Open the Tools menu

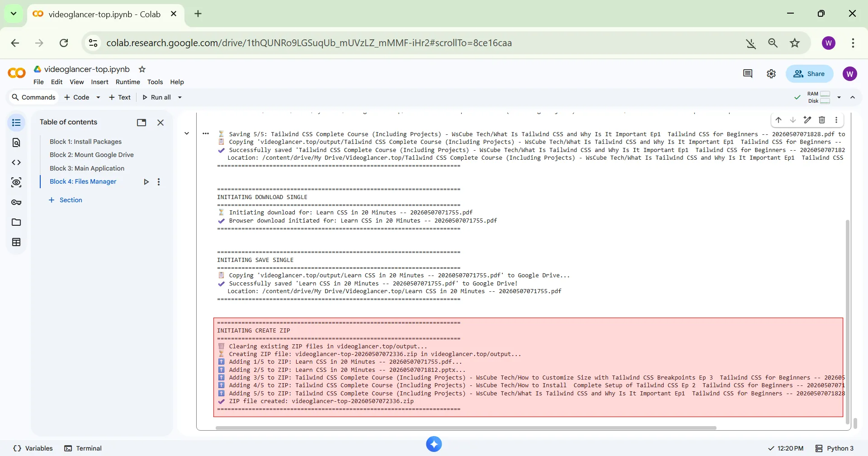155,82
